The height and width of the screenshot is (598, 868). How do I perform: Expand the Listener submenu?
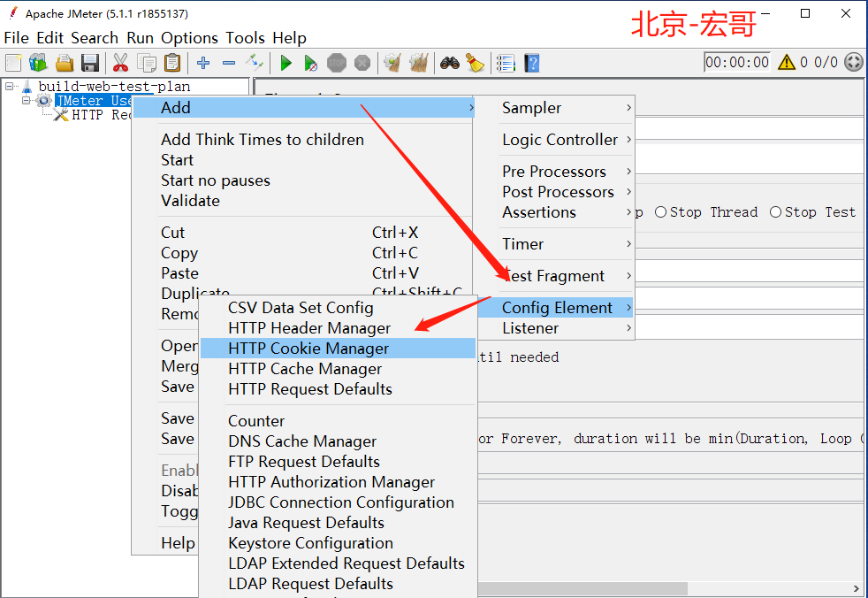pos(566,328)
